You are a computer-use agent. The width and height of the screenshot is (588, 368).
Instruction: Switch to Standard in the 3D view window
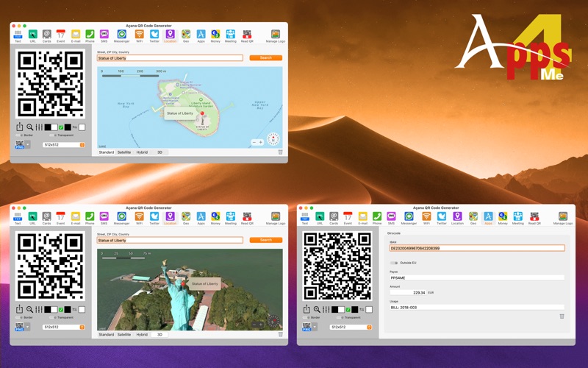click(107, 334)
